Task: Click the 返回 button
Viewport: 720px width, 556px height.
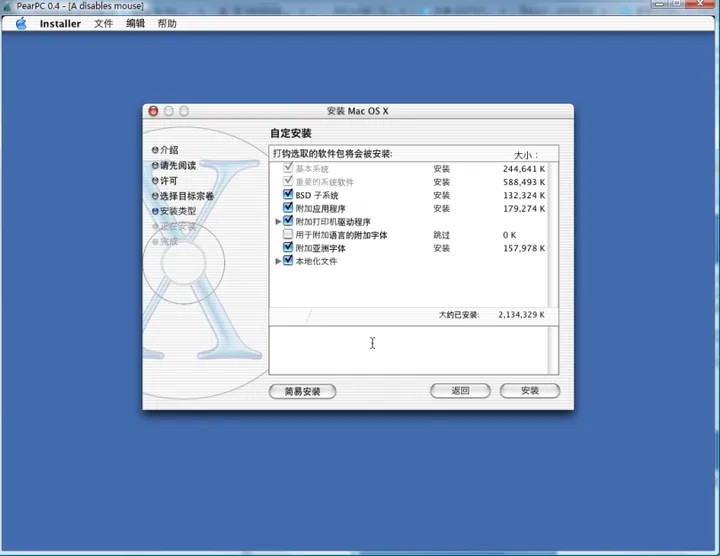Action: click(460, 391)
